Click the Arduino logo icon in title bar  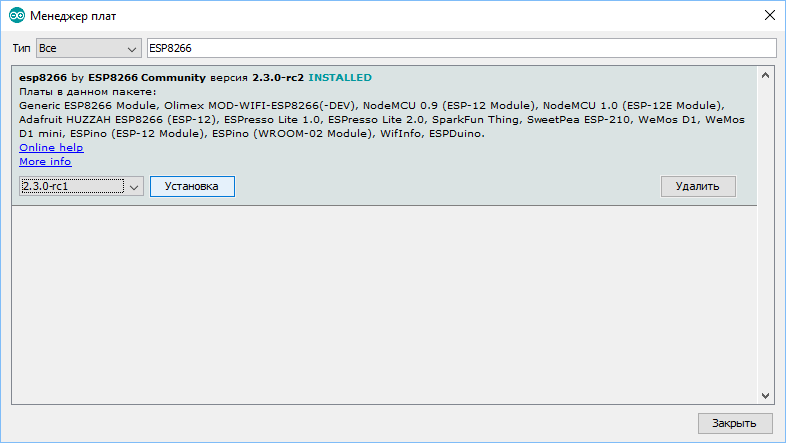(x=17, y=16)
